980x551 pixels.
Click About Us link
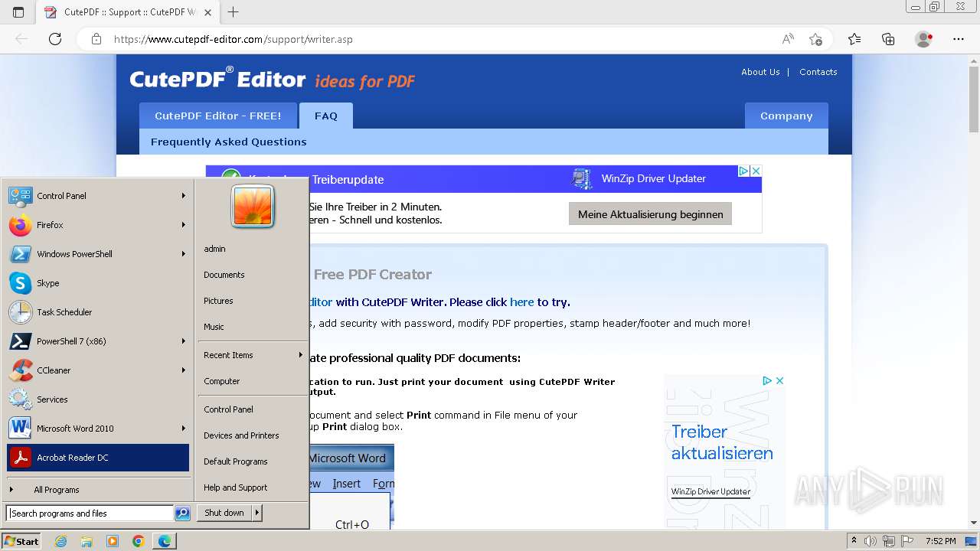click(760, 72)
